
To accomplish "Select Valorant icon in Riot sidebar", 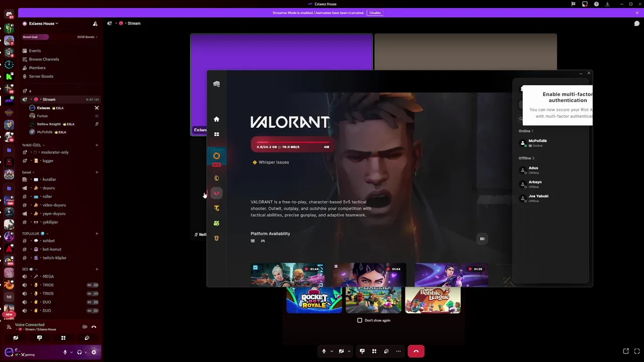I will [216, 193].
